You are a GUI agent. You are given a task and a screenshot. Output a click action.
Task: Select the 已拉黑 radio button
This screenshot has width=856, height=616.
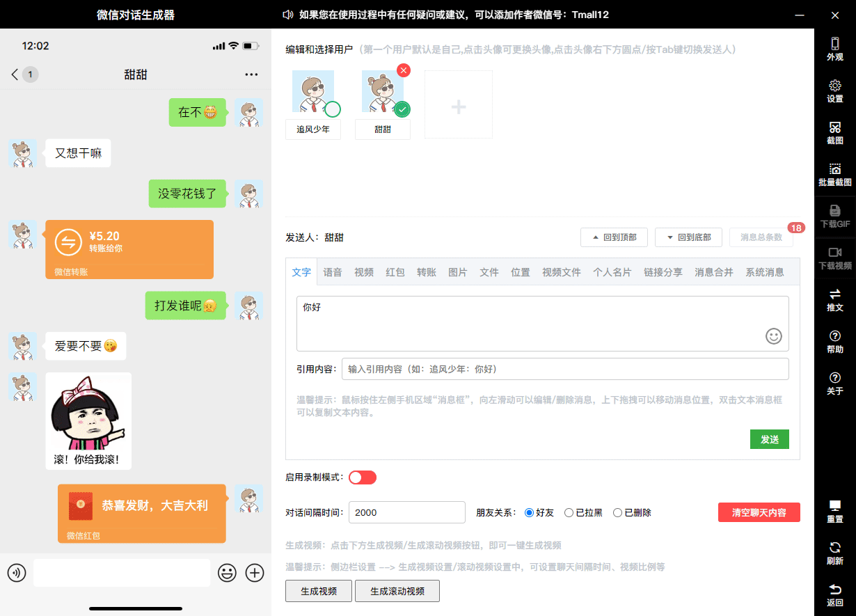(x=569, y=513)
